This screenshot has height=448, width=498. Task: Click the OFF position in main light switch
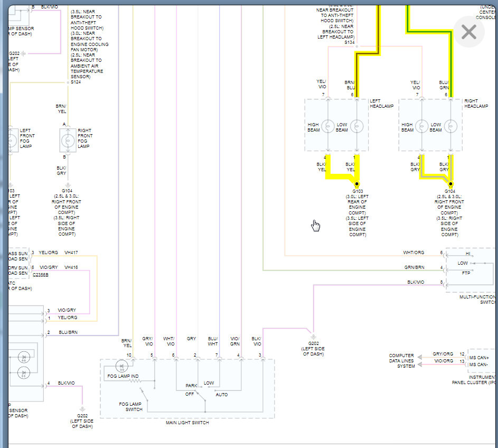pyautogui.click(x=190, y=394)
